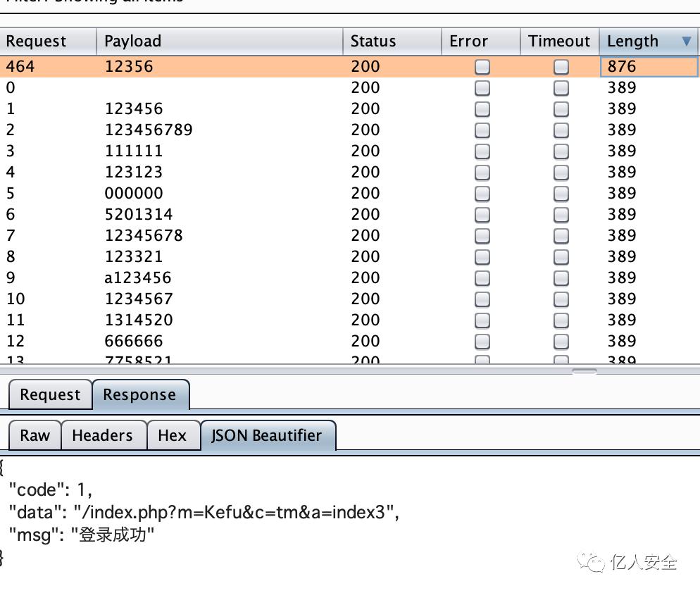Screen dimensions: 700x593
Task: Click the Length column sort arrow
Action: (x=686, y=42)
